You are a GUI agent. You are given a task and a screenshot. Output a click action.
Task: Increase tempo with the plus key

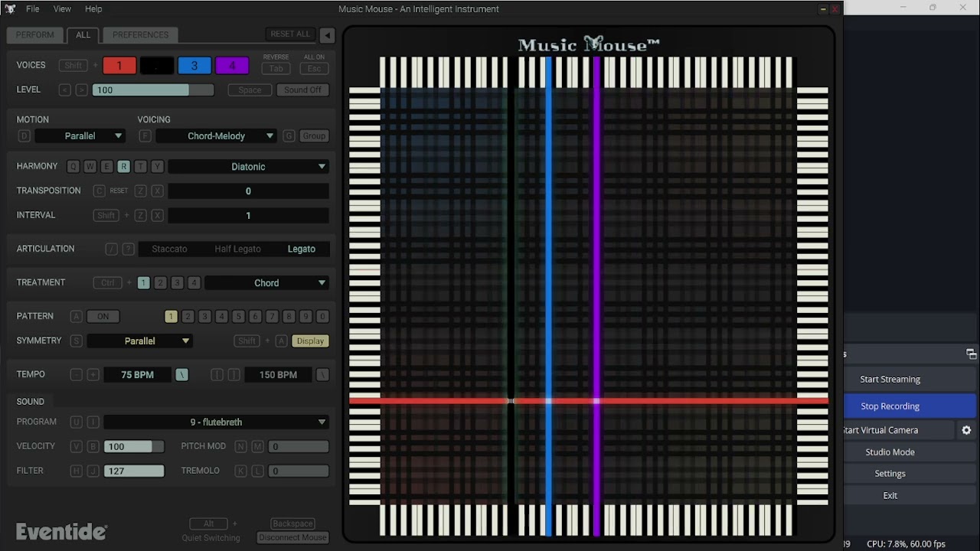(93, 375)
